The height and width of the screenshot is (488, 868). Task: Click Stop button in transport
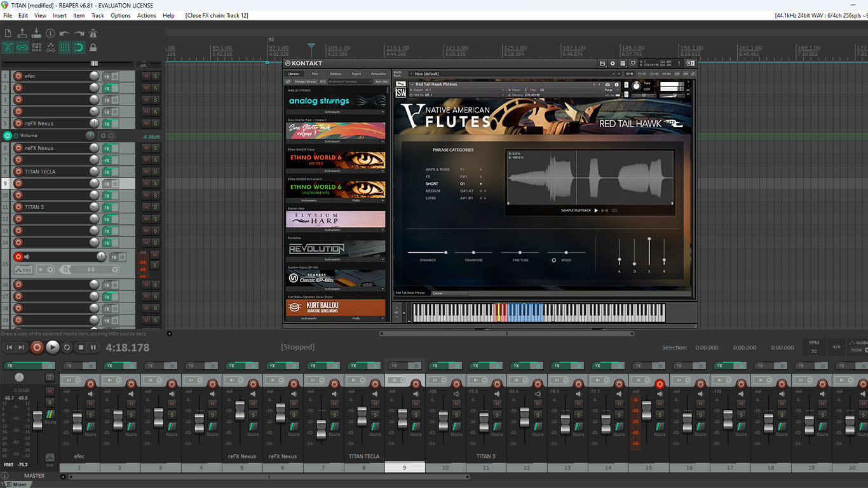tap(81, 348)
